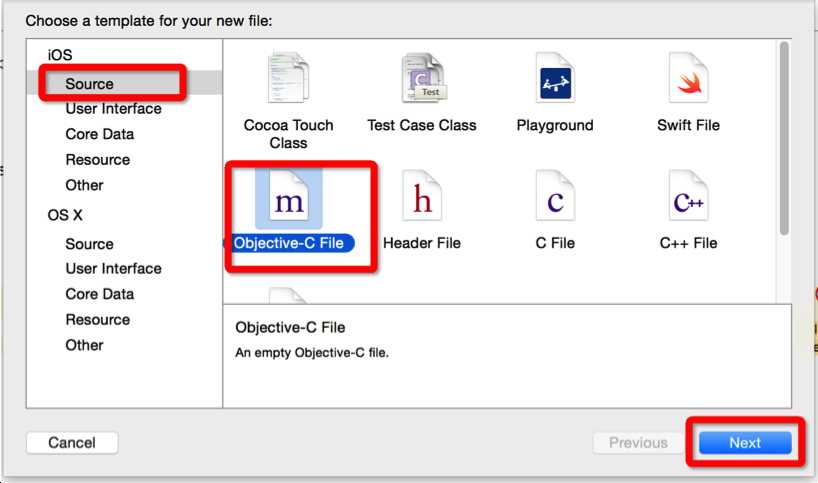This screenshot has width=818, height=483.
Task: Pick the C File 'c' icon
Action: pyautogui.click(x=555, y=197)
